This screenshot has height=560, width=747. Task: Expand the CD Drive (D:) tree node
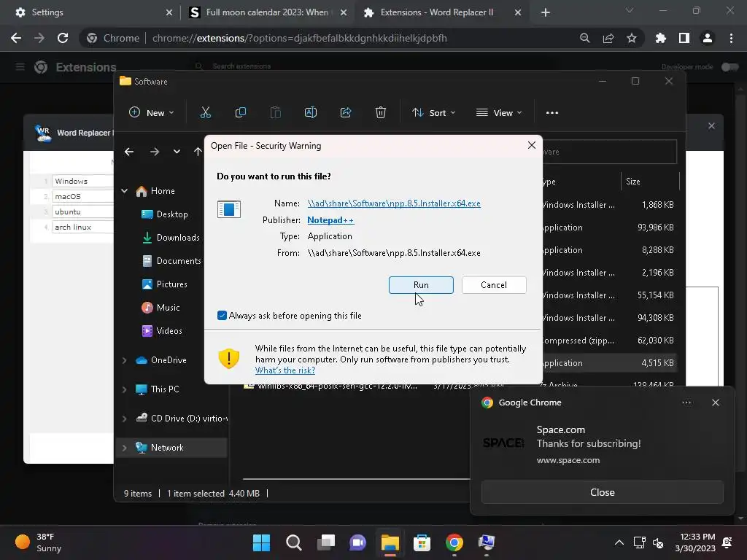[124, 419]
